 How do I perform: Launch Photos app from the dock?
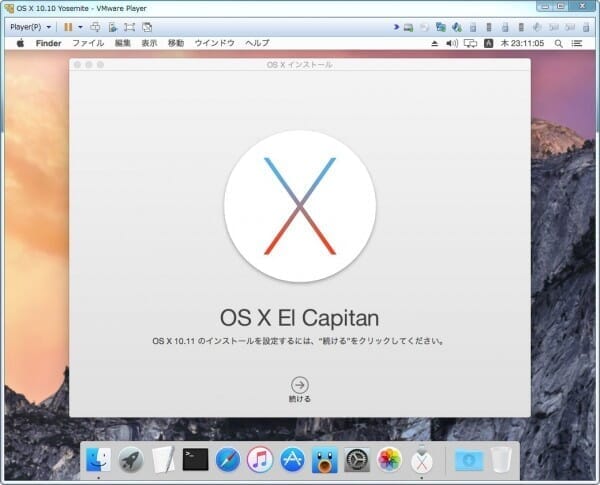click(389, 459)
